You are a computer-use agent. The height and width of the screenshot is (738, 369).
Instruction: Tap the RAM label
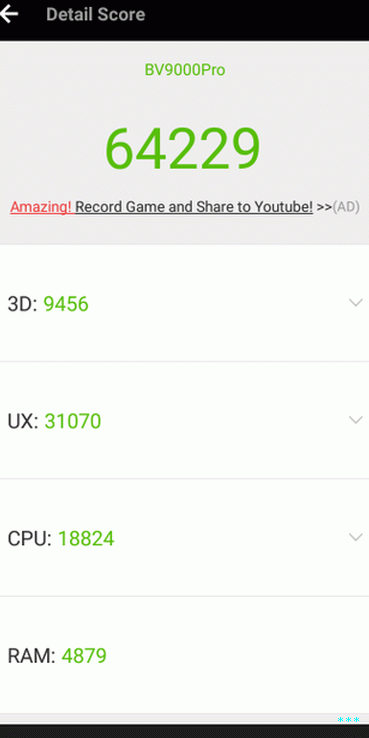tap(32, 656)
